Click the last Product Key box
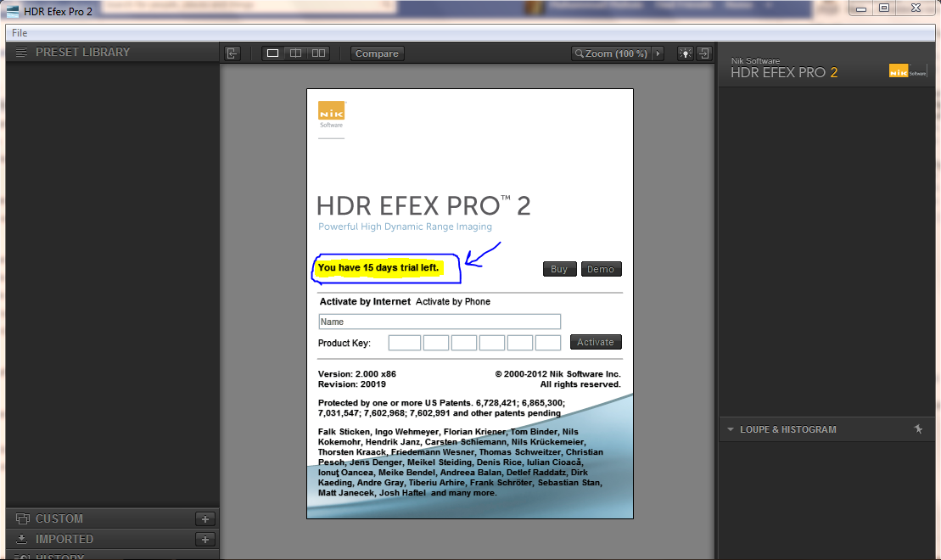This screenshot has width=941, height=560. pyautogui.click(x=547, y=343)
